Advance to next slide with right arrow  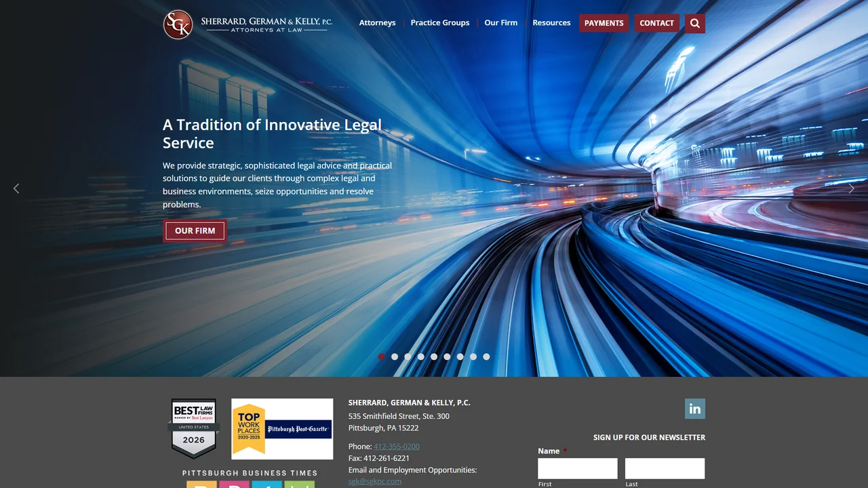tap(852, 188)
